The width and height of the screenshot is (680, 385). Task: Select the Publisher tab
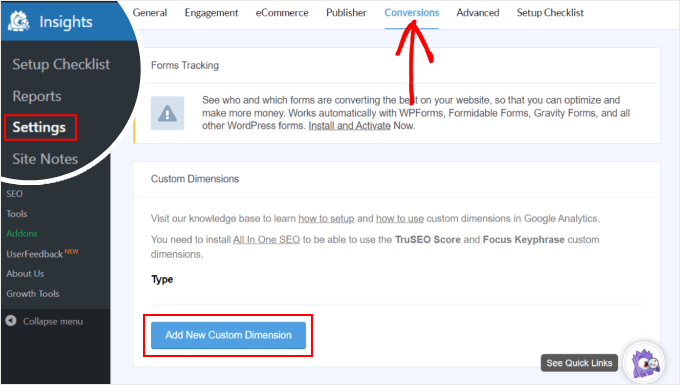coord(346,13)
